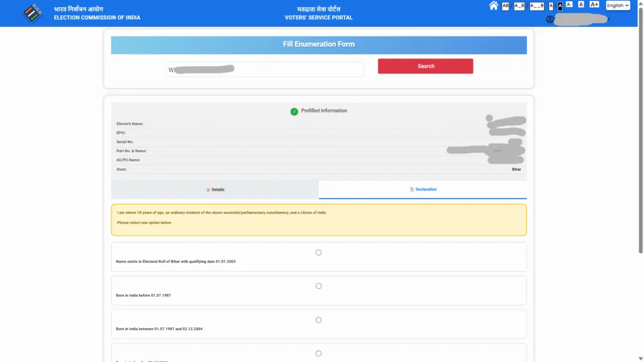Reset font size with the plain A button
The width and height of the screenshot is (644, 362).
point(580,4)
